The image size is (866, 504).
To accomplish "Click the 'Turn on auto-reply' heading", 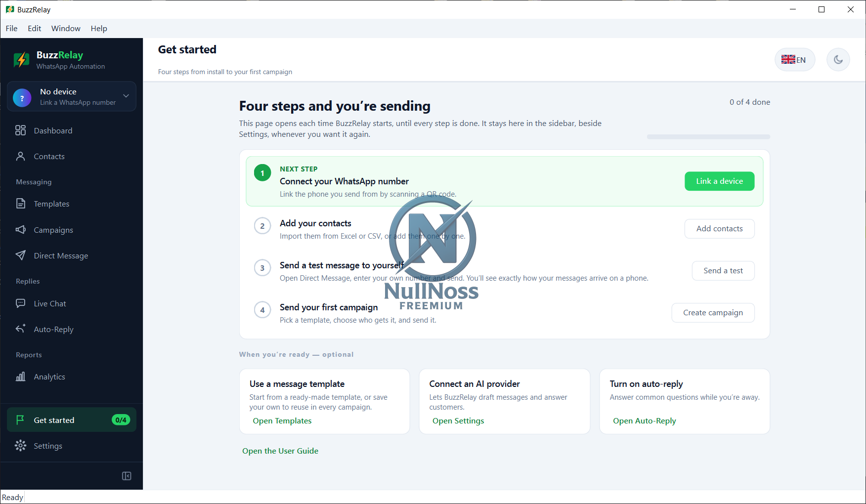I will click(646, 384).
